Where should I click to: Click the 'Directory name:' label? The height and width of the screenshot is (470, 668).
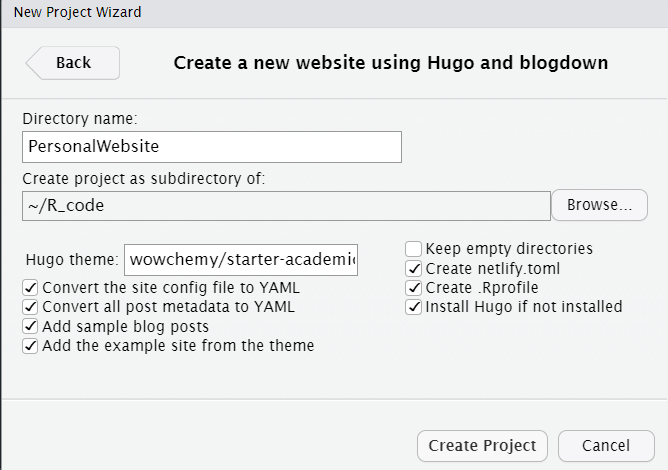[80, 119]
